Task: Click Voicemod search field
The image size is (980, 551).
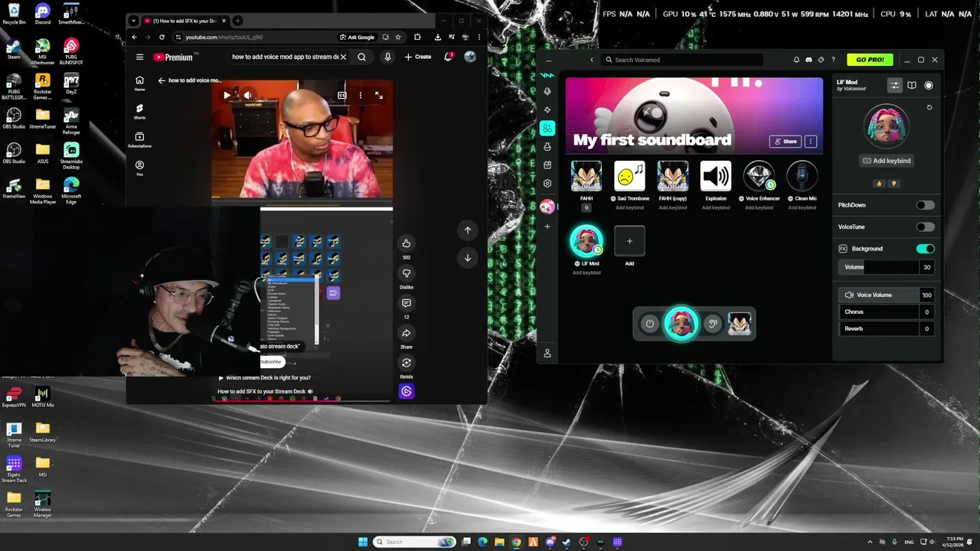Action: (x=681, y=60)
